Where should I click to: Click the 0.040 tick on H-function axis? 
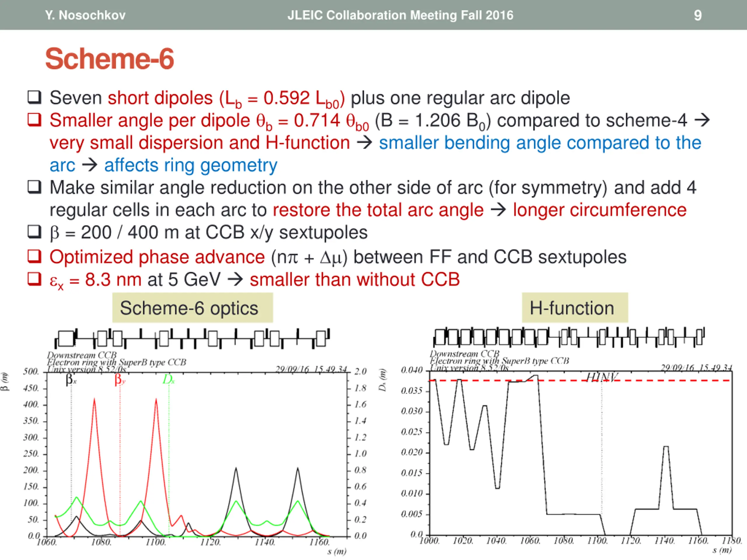pyautogui.click(x=412, y=370)
